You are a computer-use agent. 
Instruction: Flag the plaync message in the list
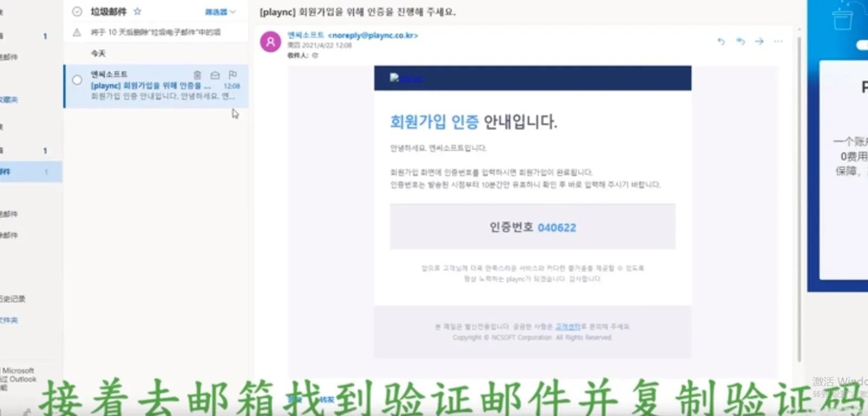coord(233,75)
